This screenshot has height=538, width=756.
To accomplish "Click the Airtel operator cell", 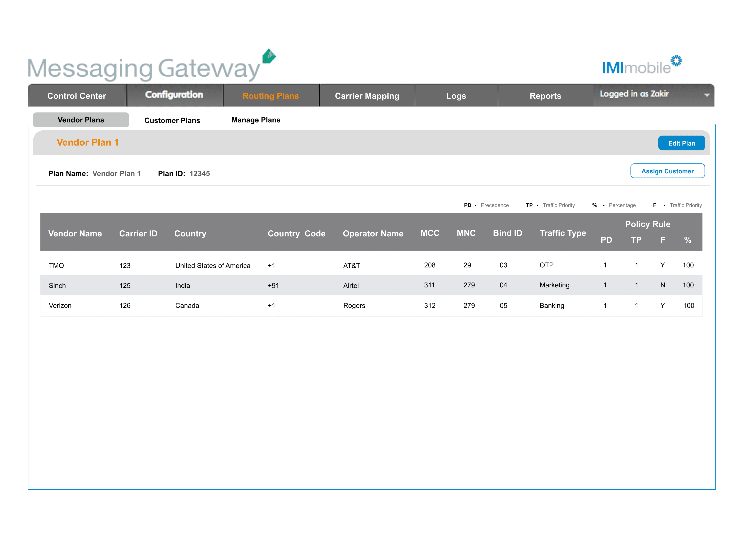I will (351, 286).
